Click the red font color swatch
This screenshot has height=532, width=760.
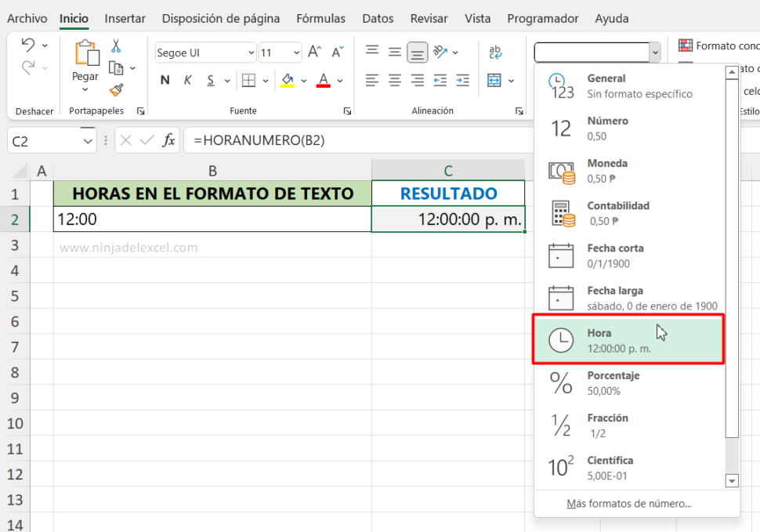[324, 79]
